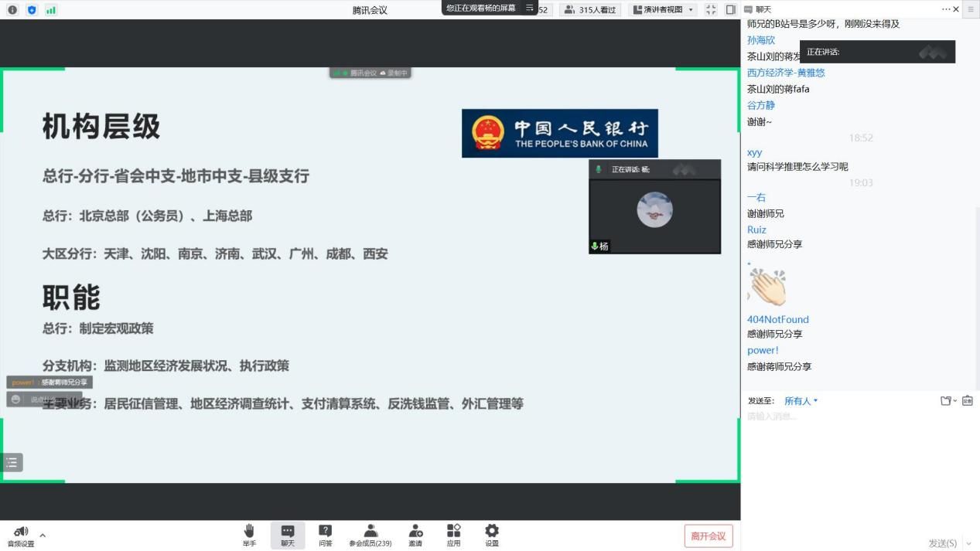Open the 所有人 recipient dropdown
This screenshot has width=980, height=551.
point(801,401)
